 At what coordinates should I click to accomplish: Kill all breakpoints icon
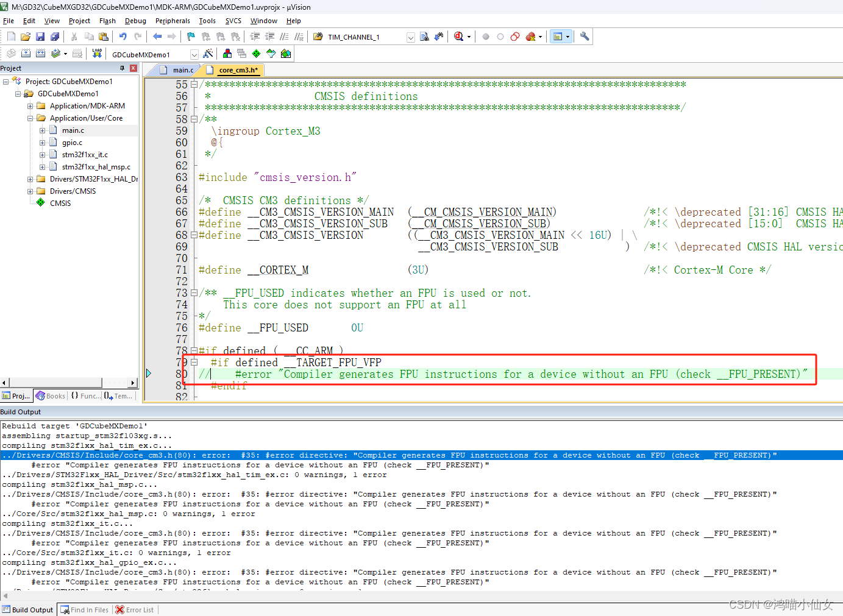530,37
